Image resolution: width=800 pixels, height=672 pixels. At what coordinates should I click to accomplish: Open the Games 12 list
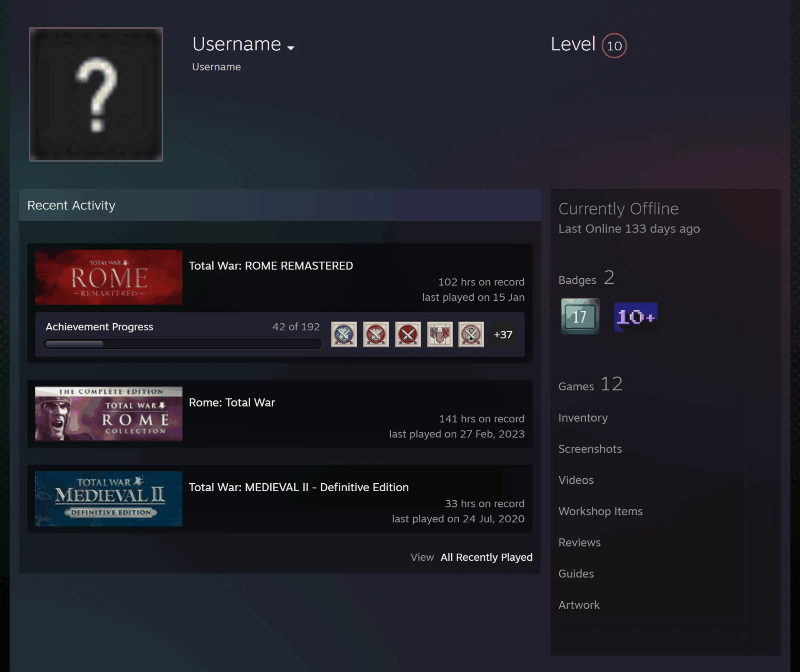(x=590, y=384)
